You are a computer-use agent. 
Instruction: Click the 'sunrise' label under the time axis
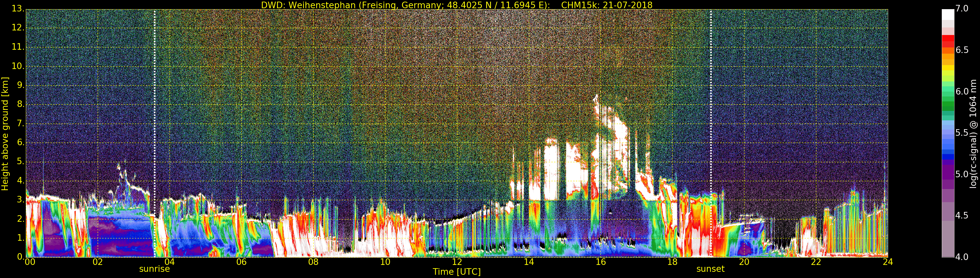tap(155, 269)
